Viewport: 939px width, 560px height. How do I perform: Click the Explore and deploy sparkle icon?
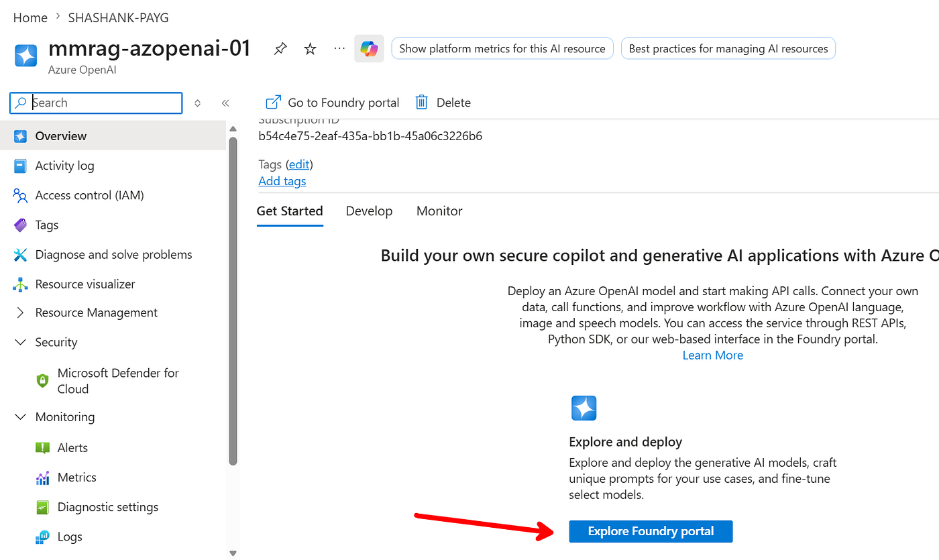click(x=584, y=408)
